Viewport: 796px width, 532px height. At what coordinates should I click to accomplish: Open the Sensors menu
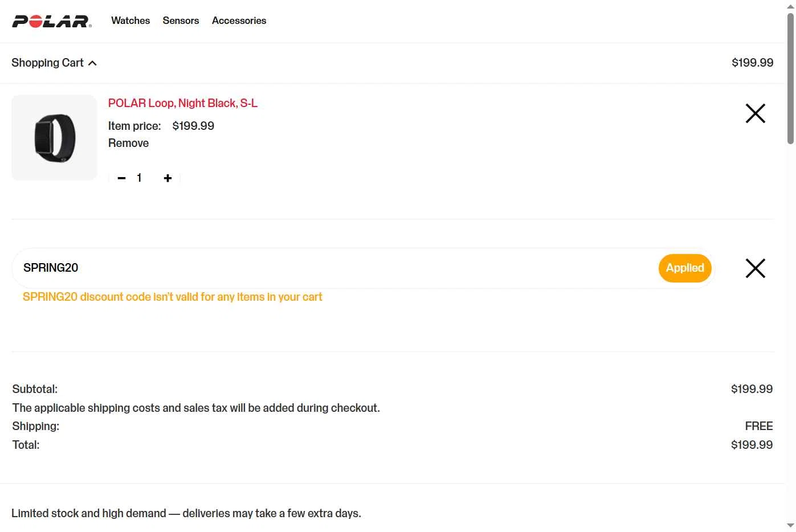pos(181,21)
